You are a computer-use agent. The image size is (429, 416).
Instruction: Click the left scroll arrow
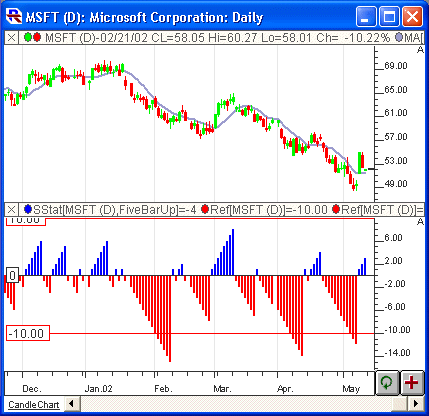[71, 404]
